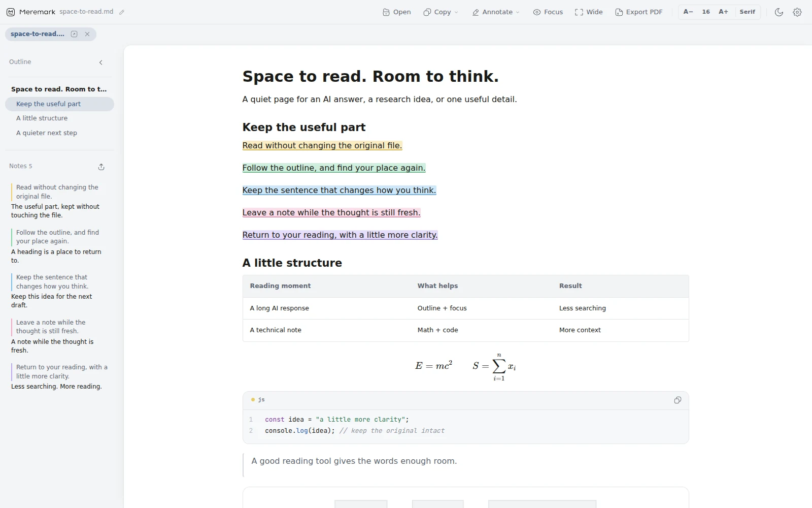Open a file with the Open button
The image size is (812, 508).
(397, 12)
